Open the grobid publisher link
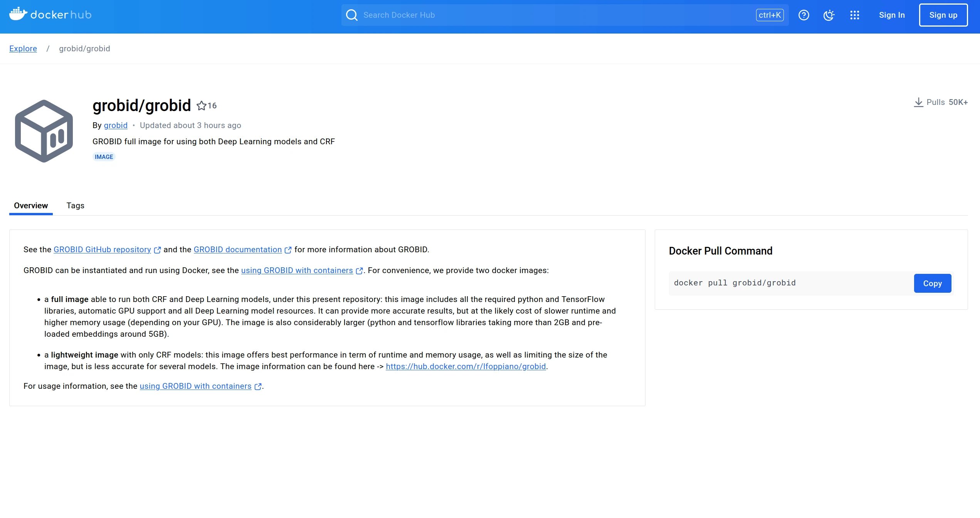The width and height of the screenshot is (980, 518). tap(116, 125)
